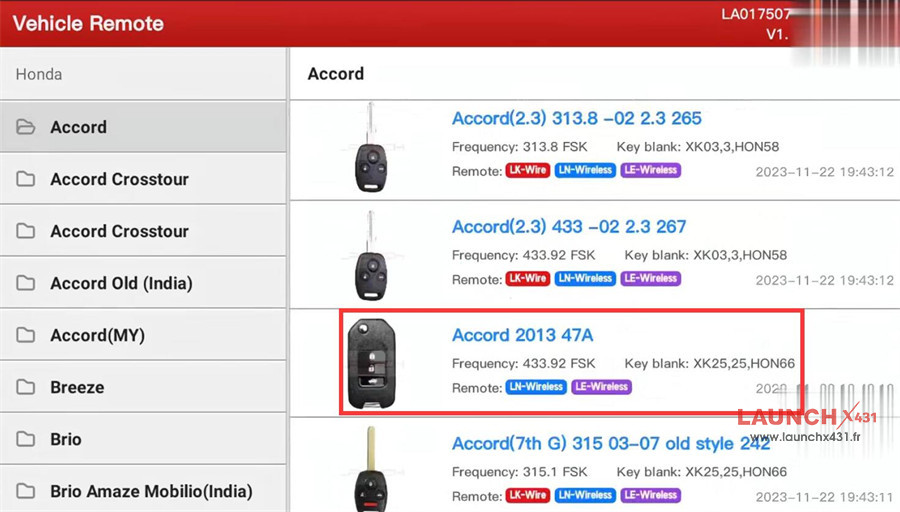Select the highlighted Accord sidebar entry
This screenshot has height=512, width=900.
(143, 127)
